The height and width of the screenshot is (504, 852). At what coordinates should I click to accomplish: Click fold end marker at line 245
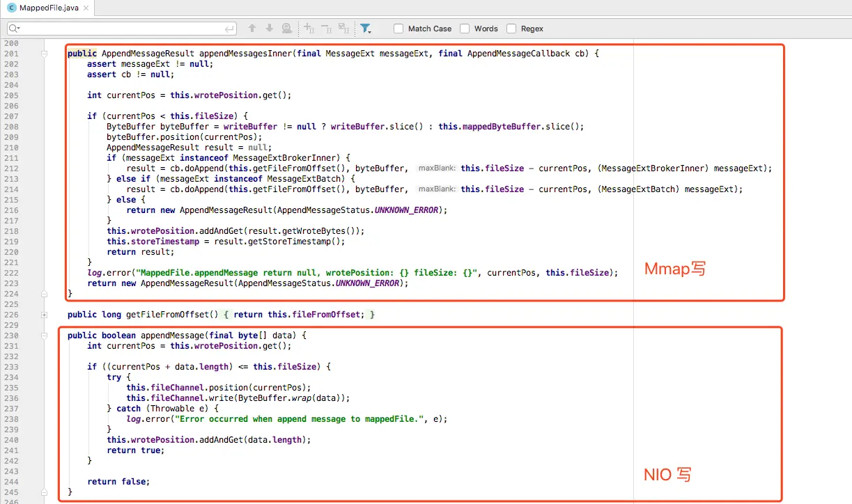tap(44, 491)
